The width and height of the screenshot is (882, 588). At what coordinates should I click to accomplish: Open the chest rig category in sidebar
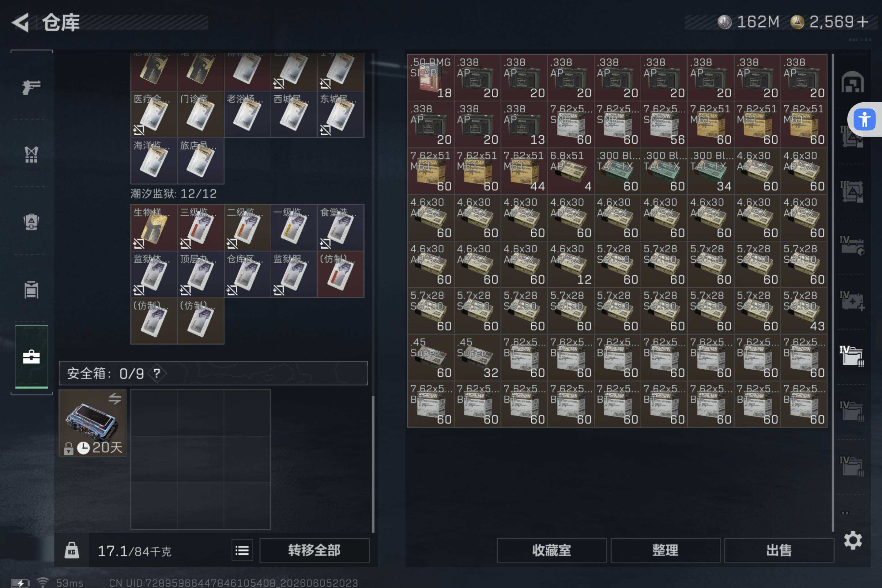pos(31,289)
